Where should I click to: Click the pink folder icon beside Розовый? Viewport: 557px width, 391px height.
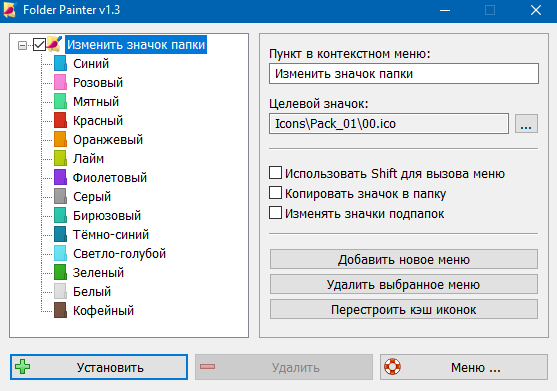click(x=60, y=82)
